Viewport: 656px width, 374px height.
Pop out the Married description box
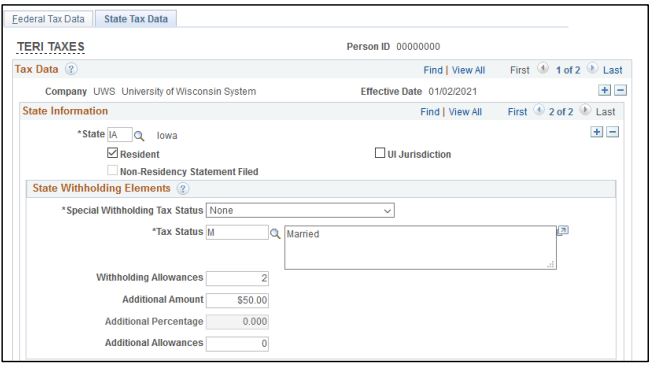click(x=563, y=231)
